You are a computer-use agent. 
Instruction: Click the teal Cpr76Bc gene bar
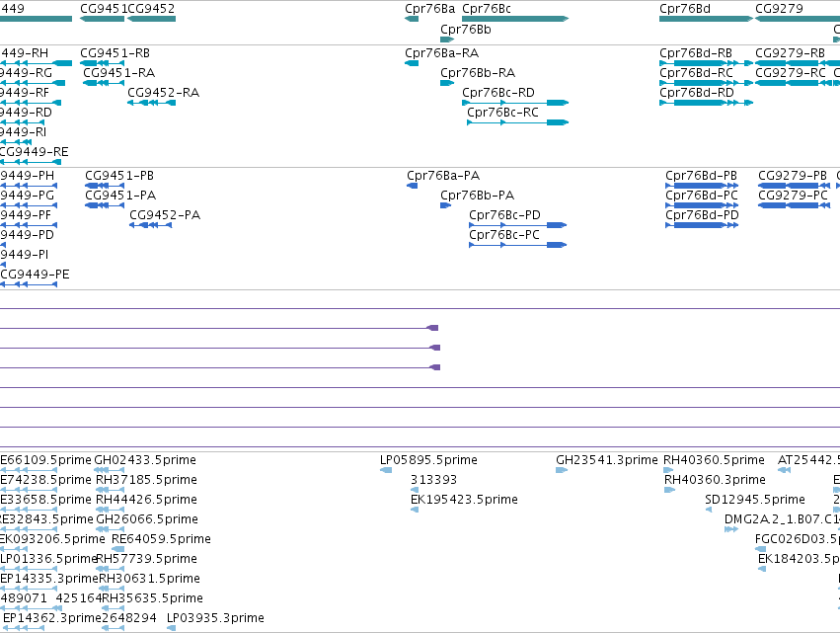515,19
